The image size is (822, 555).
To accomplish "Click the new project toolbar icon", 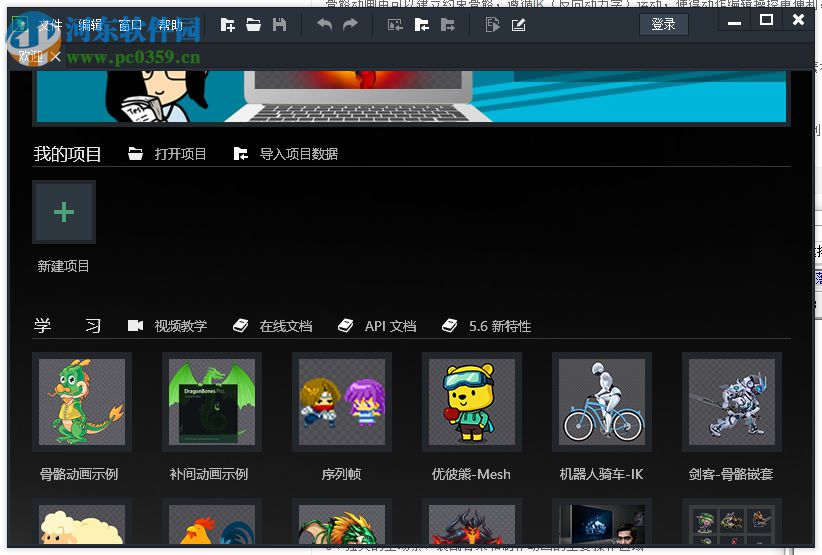I will click(x=228, y=25).
